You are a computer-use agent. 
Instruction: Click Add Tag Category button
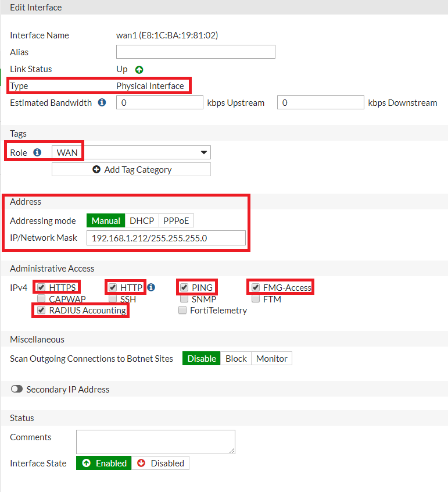131,170
